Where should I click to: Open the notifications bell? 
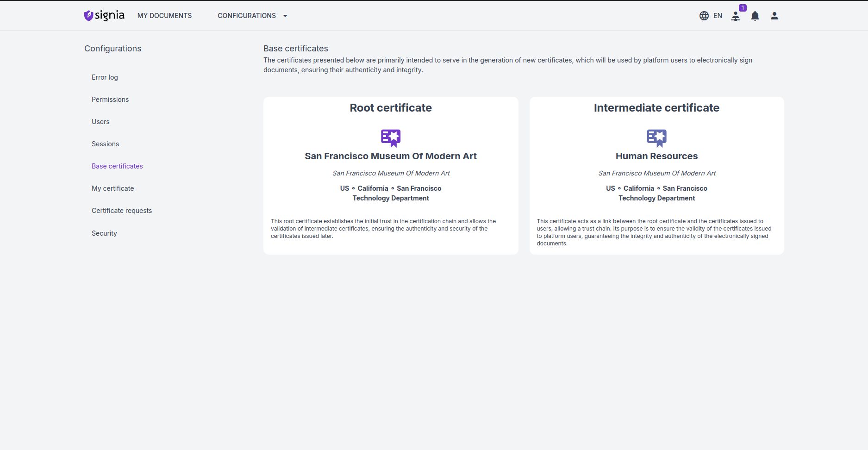pyautogui.click(x=755, y=16)
